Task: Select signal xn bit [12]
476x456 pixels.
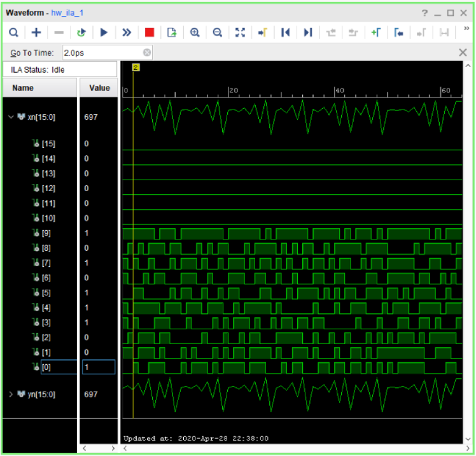Action: (48, 188)
